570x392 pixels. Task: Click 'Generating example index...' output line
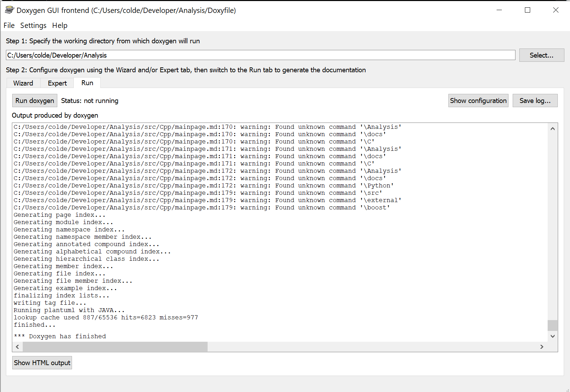pyautogui.click(x=65, y=288)
